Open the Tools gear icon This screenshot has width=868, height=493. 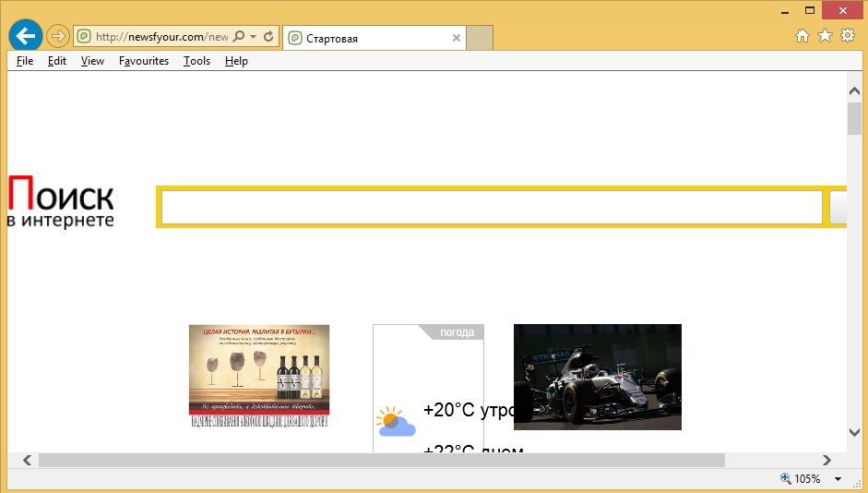click(x=848, y=36)
